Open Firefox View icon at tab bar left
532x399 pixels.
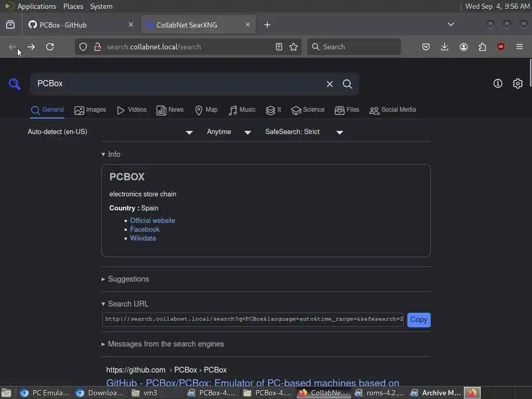10,25
